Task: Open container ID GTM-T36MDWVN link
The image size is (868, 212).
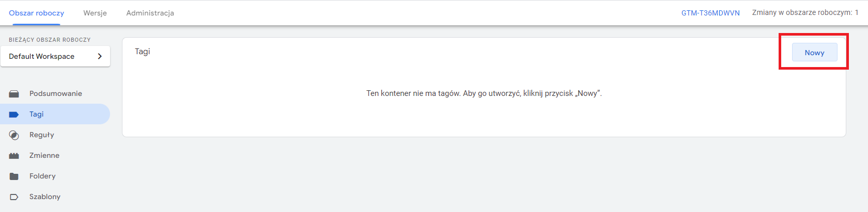Action: tap(710, 13)
